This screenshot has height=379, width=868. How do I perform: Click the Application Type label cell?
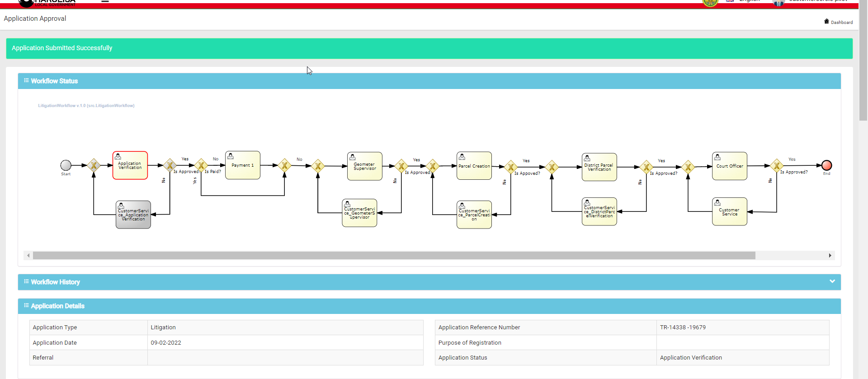tap(89, 328)
